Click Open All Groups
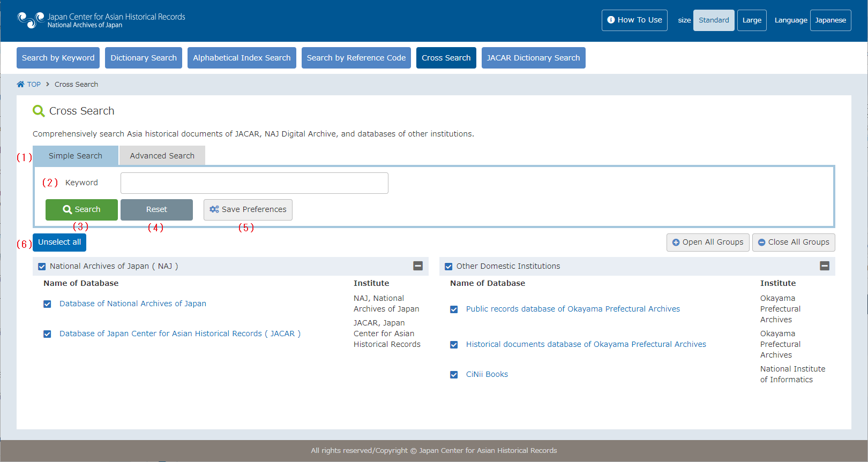The image size is (868, 462). pyautogui.click(x=708, y=243)
